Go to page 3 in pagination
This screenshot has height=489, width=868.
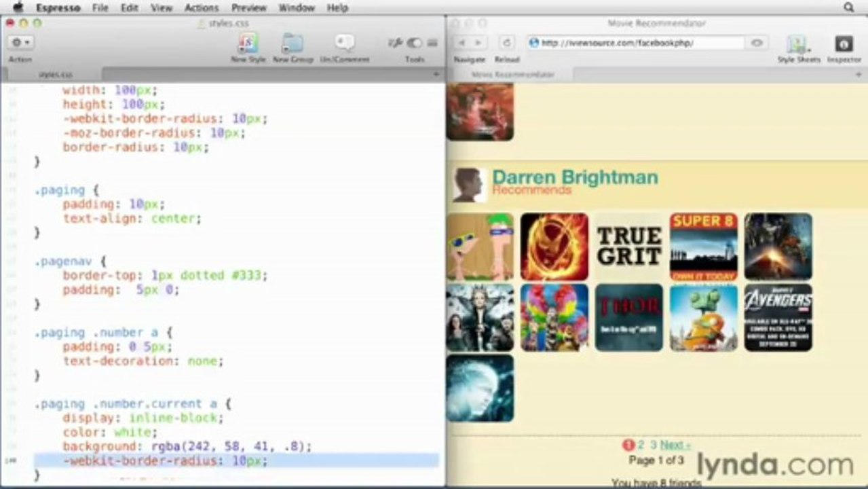point(653,445)
